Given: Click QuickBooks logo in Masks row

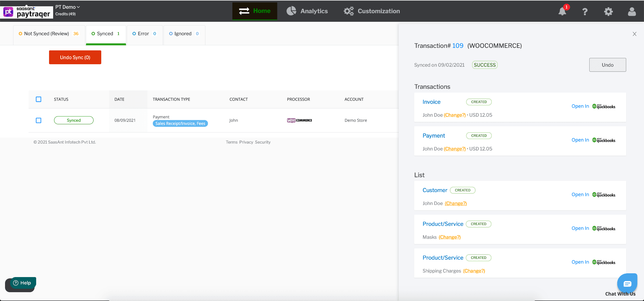Looking at the screenshot, I should (604, 228).
